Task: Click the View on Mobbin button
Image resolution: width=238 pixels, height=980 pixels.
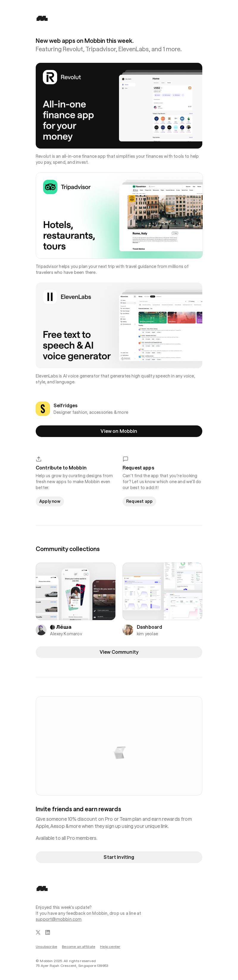Action: tap(119, 431)
